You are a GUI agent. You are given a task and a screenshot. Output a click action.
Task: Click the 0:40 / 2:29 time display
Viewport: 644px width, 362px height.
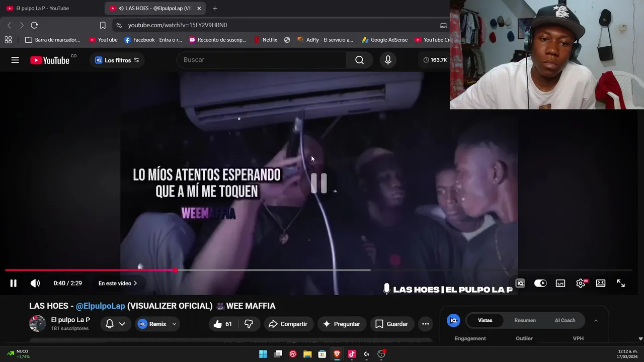coord(67,283)
